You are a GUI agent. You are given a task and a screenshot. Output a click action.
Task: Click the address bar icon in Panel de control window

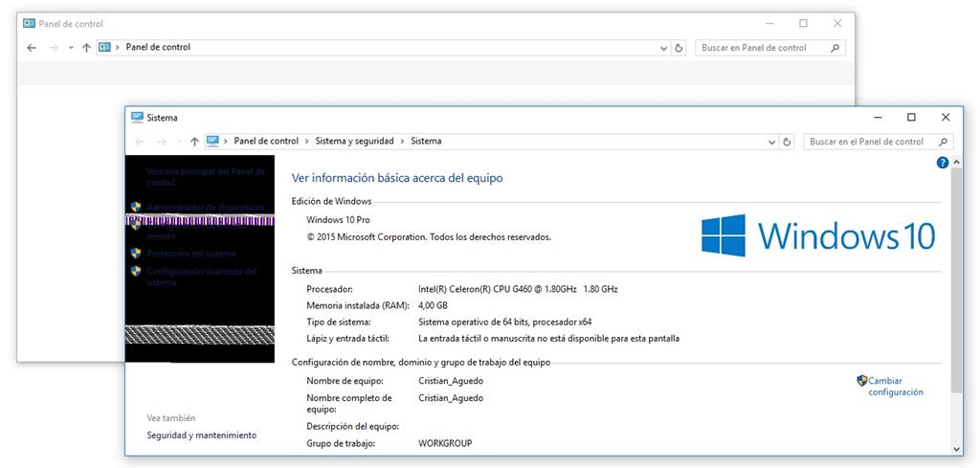click(105, 47)
